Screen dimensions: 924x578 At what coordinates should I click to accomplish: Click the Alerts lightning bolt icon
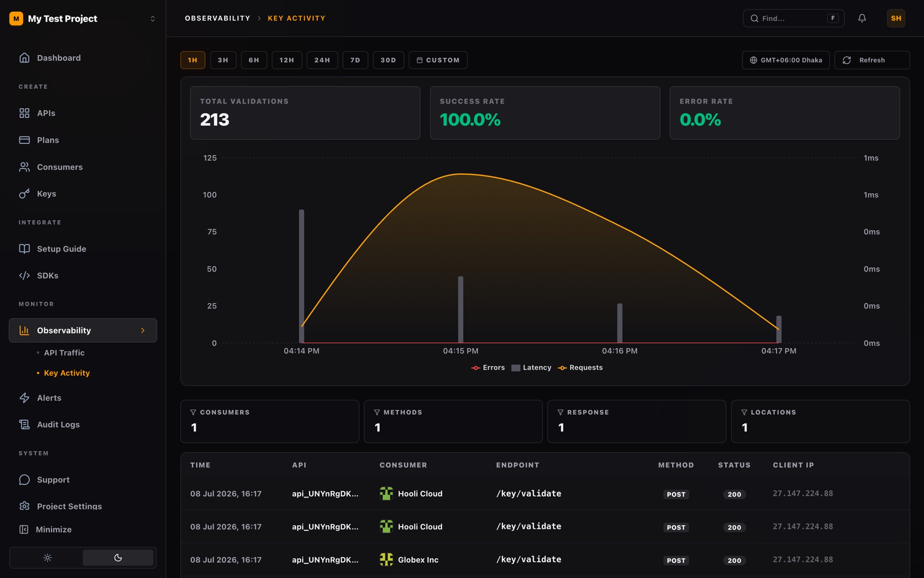[x=24, y=398]
